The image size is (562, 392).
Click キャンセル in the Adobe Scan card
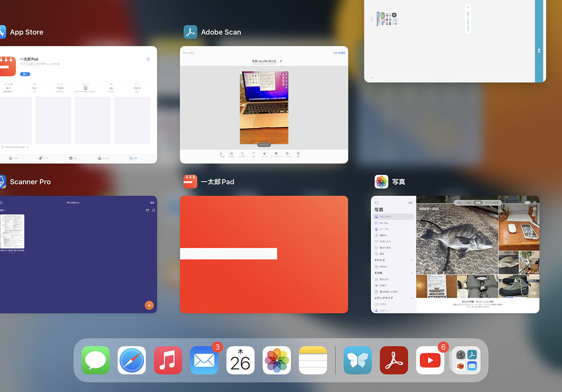(x=189, y=53)
